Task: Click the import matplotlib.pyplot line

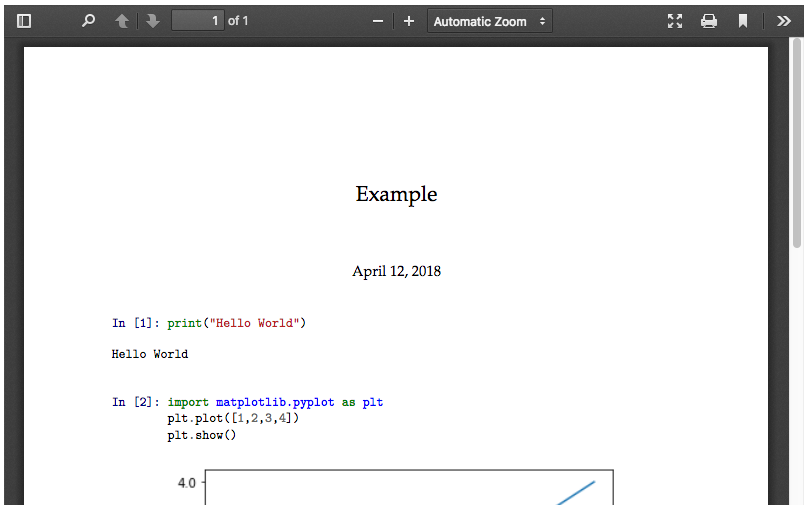Action: click(x=275, y=402)
